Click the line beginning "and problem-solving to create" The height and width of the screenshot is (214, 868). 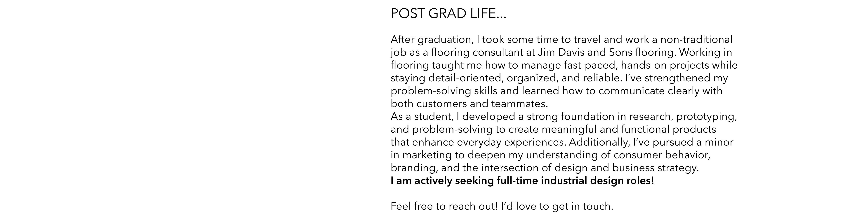click(553, 129)
